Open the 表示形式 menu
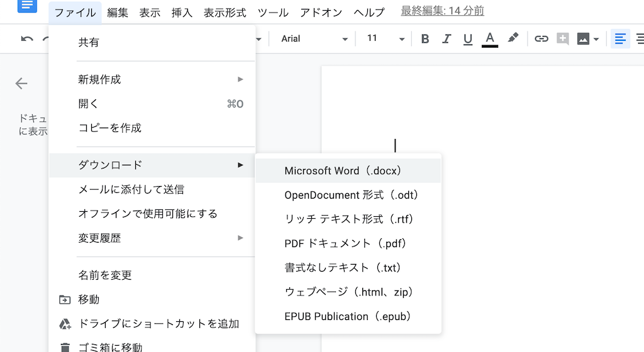The height and width of the screenshot is (352, 644). point(225,13)
